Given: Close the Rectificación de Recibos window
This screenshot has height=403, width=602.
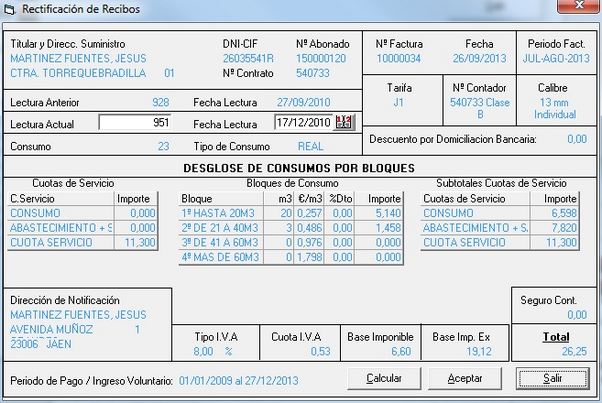Looking at the screenshot, I should (x=579, y=5).
